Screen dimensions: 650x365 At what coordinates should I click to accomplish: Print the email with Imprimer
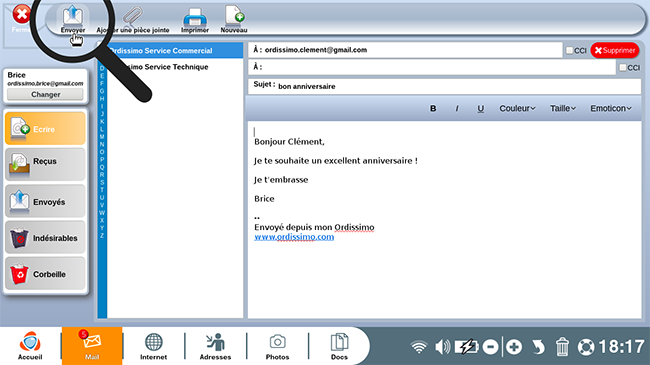[195, 19]
